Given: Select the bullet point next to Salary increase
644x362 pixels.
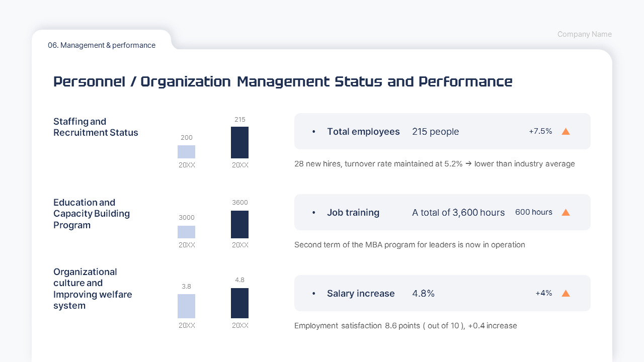Looking at the screenshot, I should [313, 294].
